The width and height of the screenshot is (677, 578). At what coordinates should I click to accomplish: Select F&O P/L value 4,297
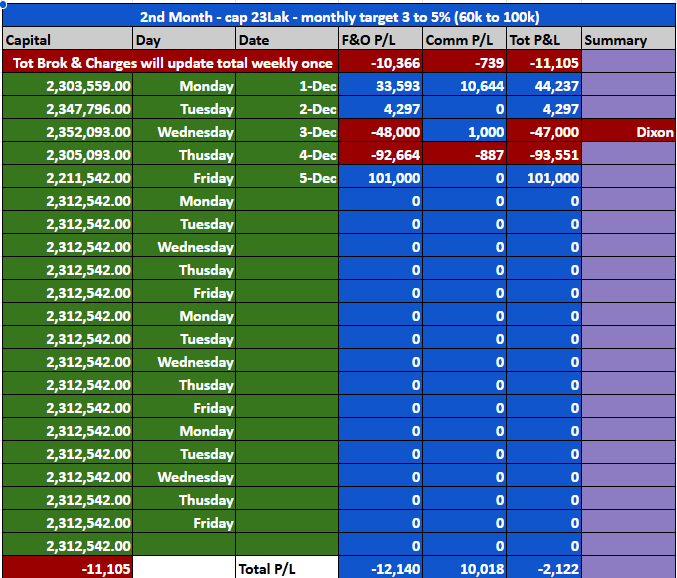pos(380,109)
